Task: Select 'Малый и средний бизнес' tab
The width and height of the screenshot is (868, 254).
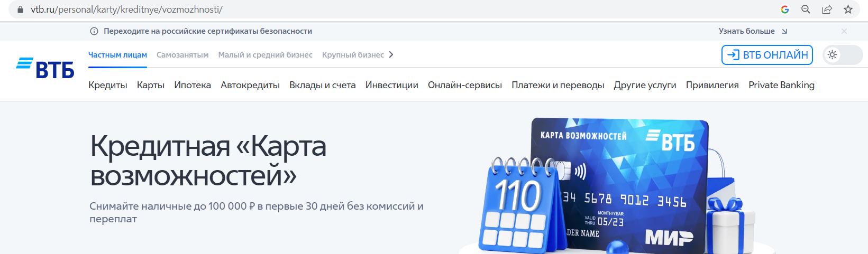Action: click(x=265, y=55)
